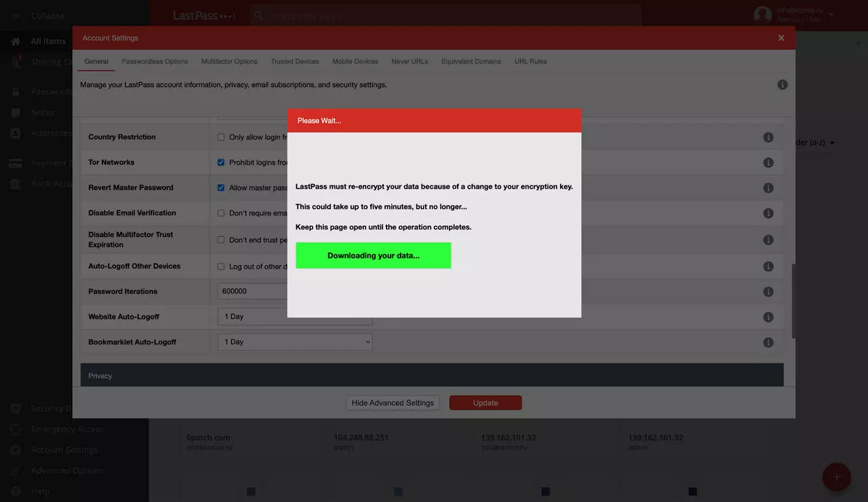The image size is (868, 502).
Task: Show info for Tor Networks
Action: (768, 163)
